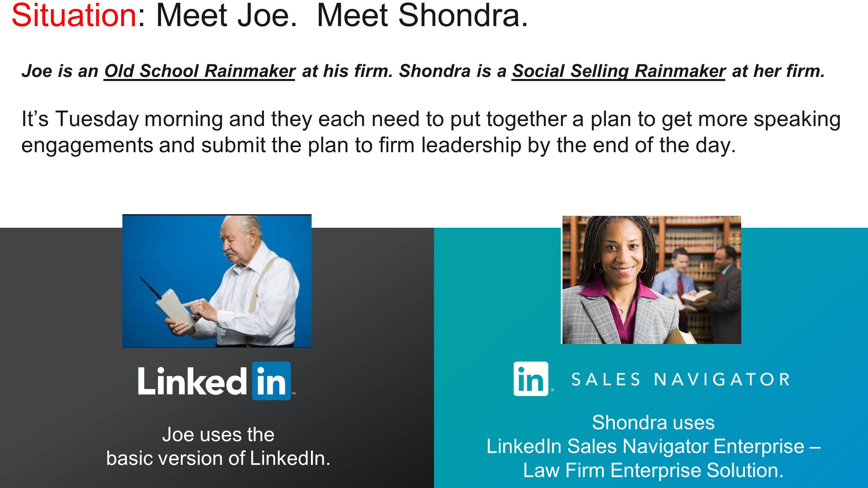
Task: Select the photo of Shondra
Action: (x=651, y=280)
